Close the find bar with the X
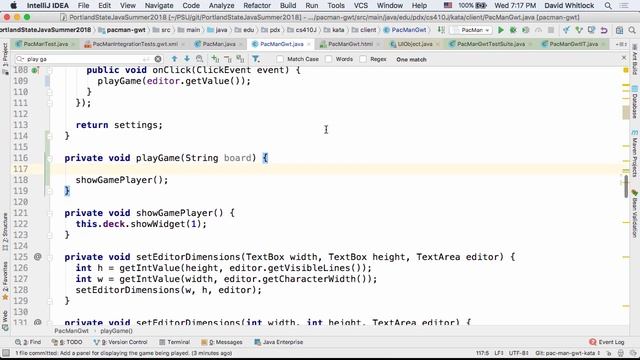This screenshot has width=640, height=360. [x=624, y=58]
